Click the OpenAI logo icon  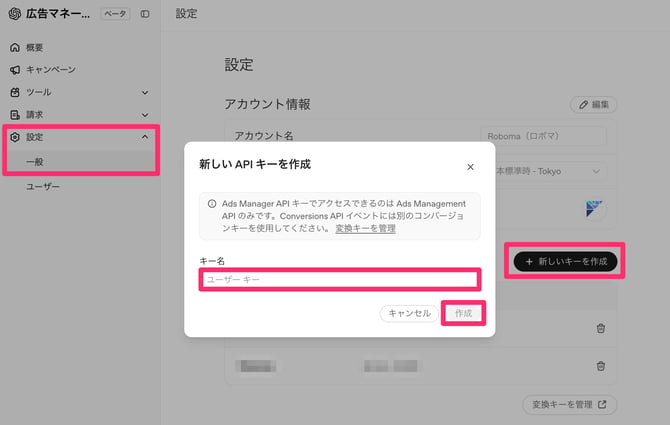click(x=15, y=14)
